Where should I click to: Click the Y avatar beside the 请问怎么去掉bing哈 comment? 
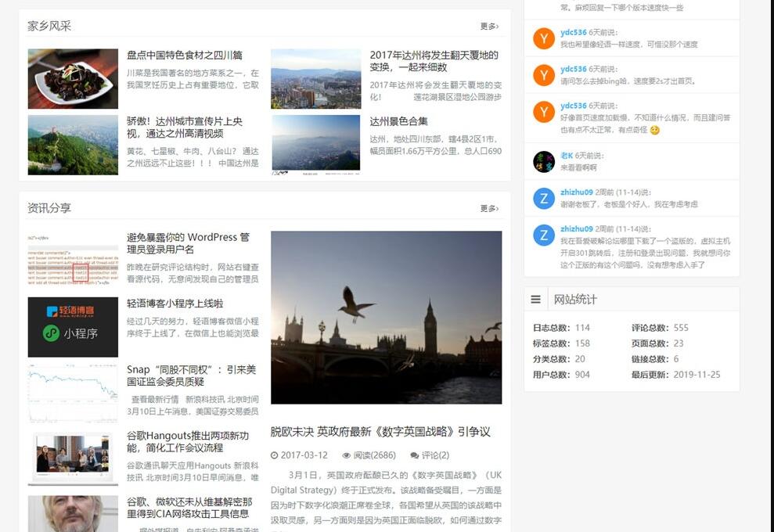(x=544, y=75)
